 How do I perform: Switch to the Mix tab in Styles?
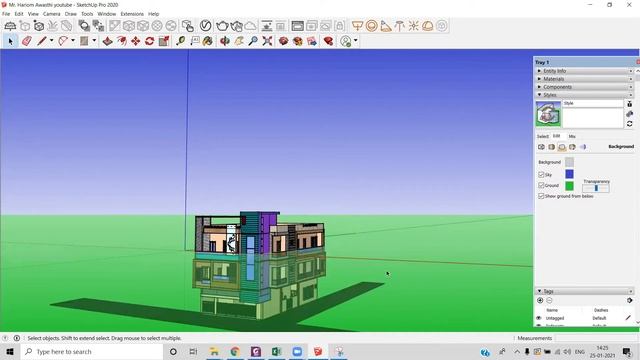coord(572,136)
